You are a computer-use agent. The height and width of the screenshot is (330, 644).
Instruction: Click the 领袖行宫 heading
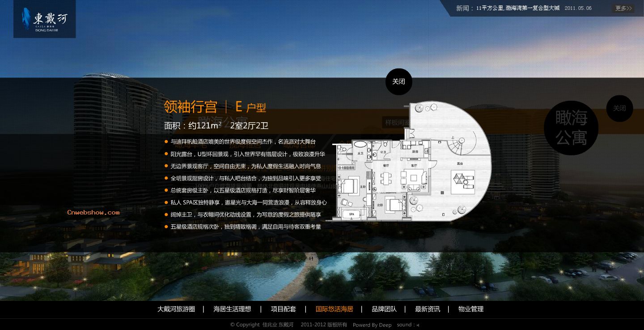point(191,107)
